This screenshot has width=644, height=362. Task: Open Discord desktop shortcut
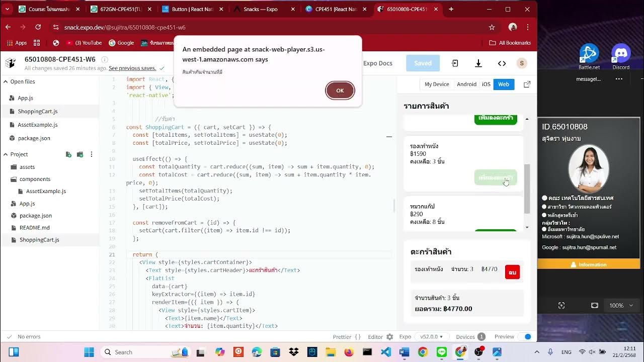pyautogui.click(x=621, y=57)
